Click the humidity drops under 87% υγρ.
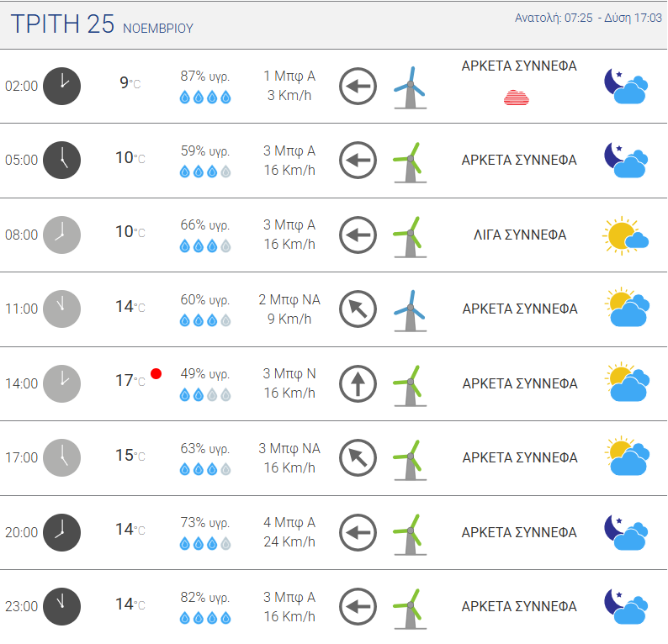668x644 pixels. 205,98
